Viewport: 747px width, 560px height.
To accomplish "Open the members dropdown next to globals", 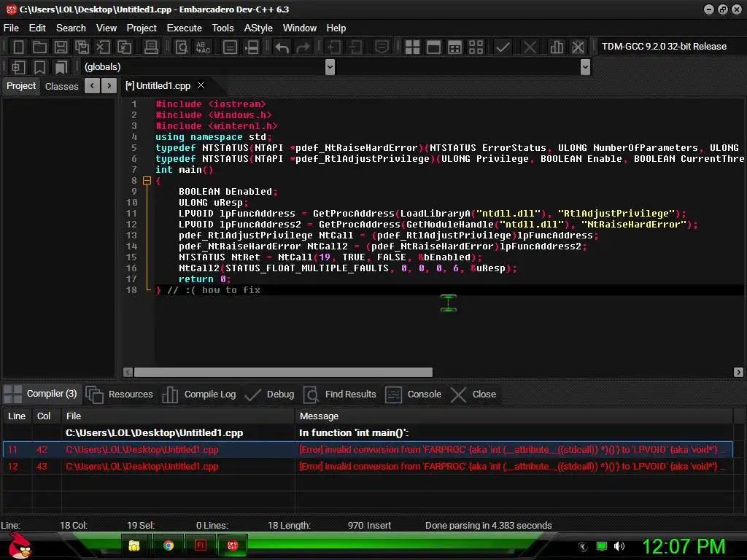I will point(586,67).
